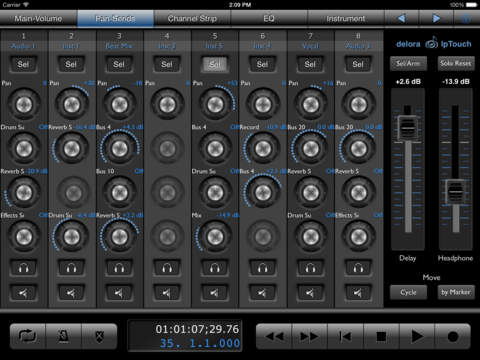Click the Headphone fader handle
480x360 pixels.
click(455, 192)
